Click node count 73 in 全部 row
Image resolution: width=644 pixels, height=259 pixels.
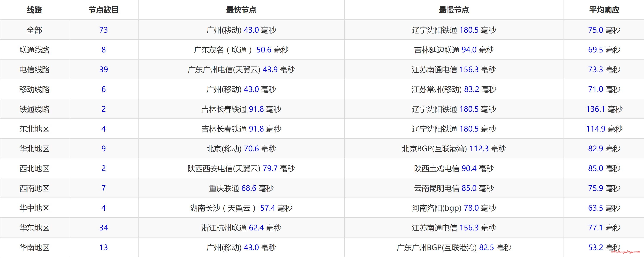tap(103, 30)
